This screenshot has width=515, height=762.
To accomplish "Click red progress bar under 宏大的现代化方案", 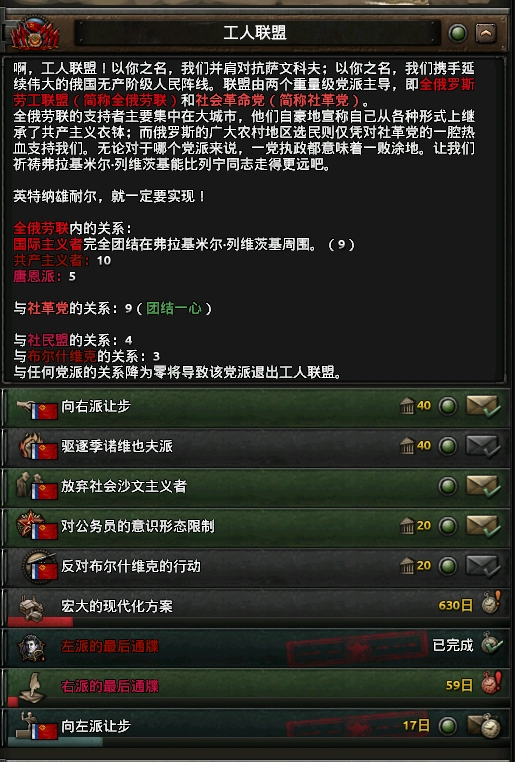I will 40,622.
